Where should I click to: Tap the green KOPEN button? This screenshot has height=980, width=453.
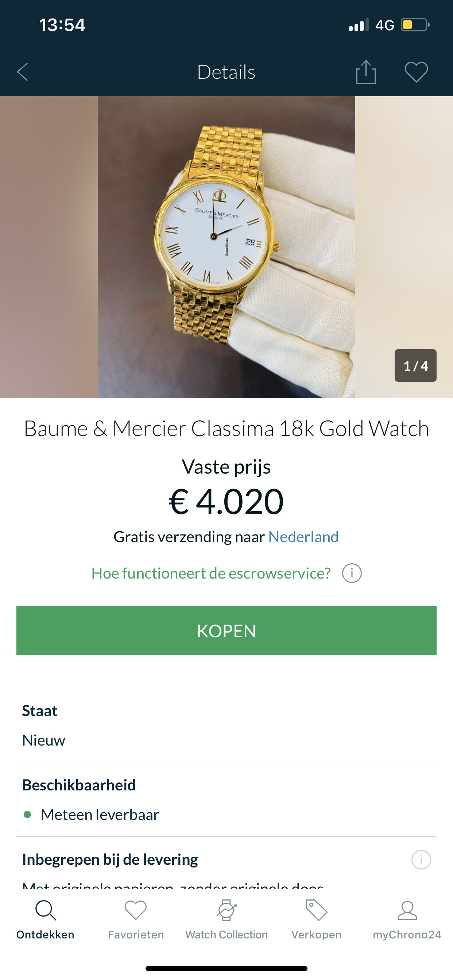coord(226,630)
